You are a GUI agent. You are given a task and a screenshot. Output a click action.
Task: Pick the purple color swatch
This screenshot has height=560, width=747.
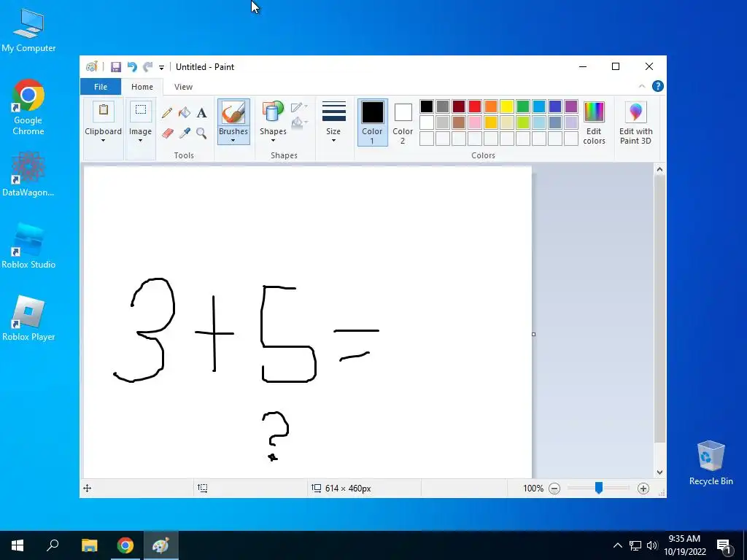pos(571,106)
